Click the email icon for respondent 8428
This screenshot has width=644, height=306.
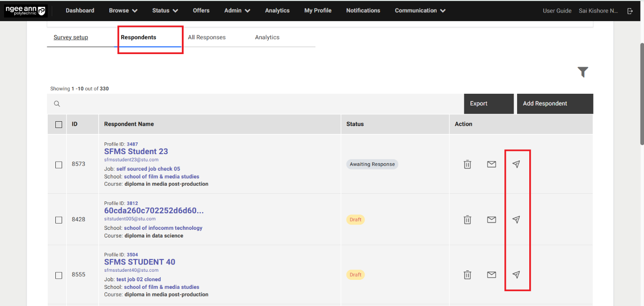491,219
